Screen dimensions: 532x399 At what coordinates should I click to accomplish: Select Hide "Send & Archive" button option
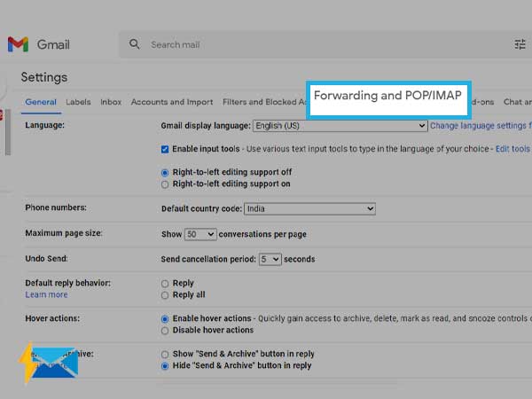pyautogui.click(x=165, y=366)
